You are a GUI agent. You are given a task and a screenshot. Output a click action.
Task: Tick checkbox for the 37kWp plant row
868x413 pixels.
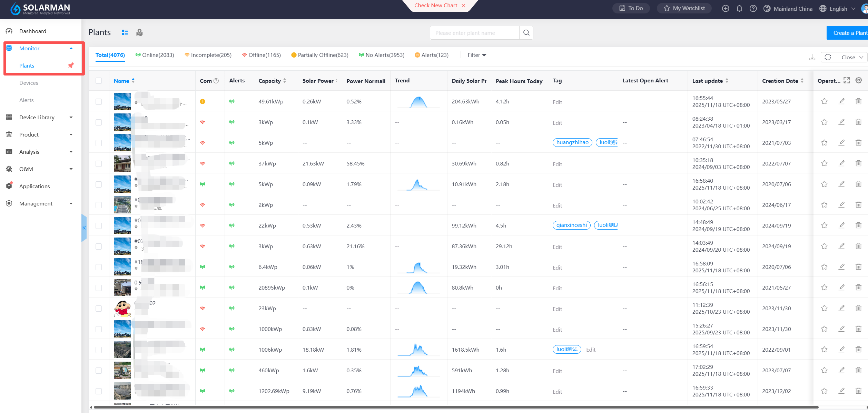[99, 164]
